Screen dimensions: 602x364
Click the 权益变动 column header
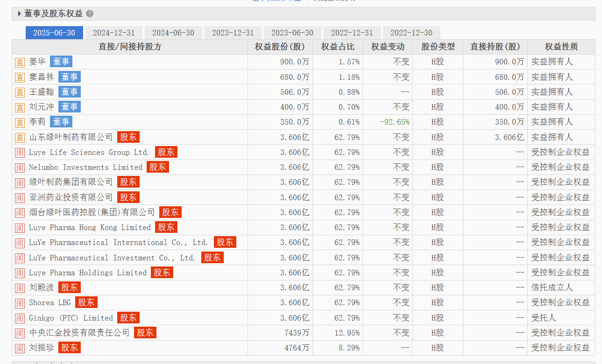388,47
